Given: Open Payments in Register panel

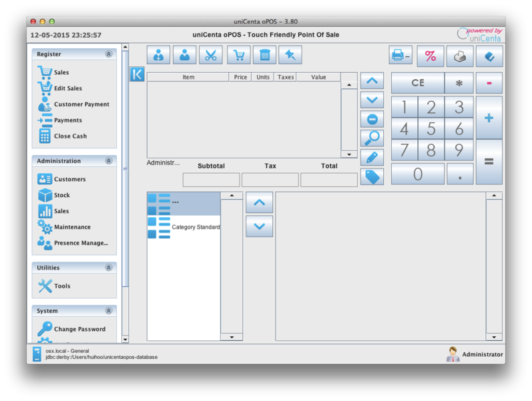Looking at the screenshot, I should tap(59, 120).
